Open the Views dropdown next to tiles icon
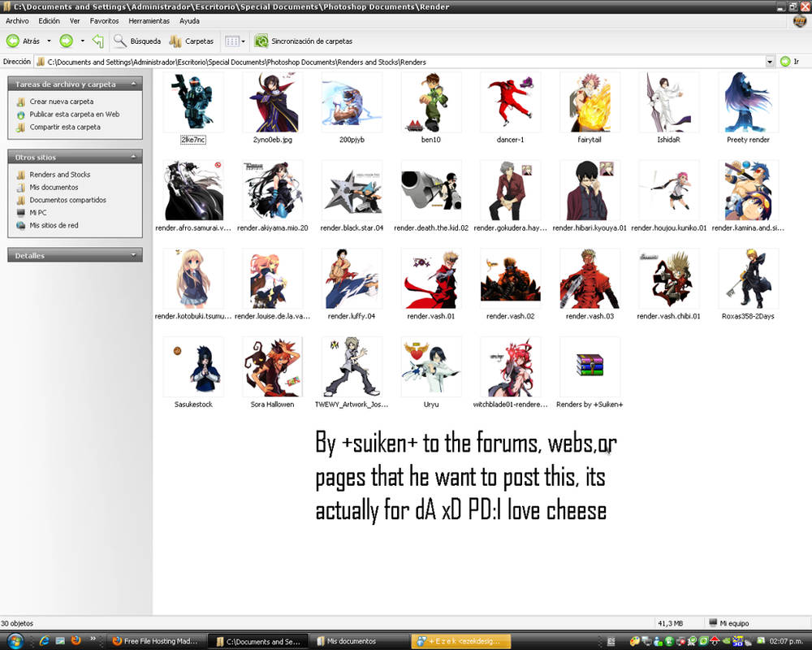This screenshot has height=650, width=812. [x=242, y=41]
